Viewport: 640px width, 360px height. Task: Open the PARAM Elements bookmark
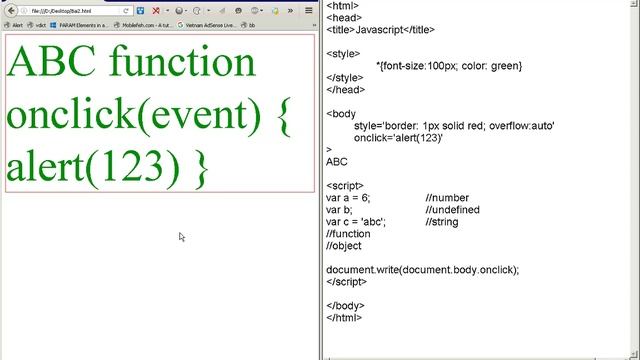pyautogui.click(x=79, y=25)
